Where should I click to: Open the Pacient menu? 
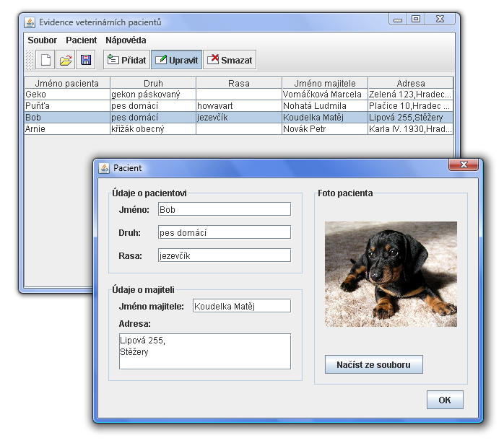tap(81, 40)
